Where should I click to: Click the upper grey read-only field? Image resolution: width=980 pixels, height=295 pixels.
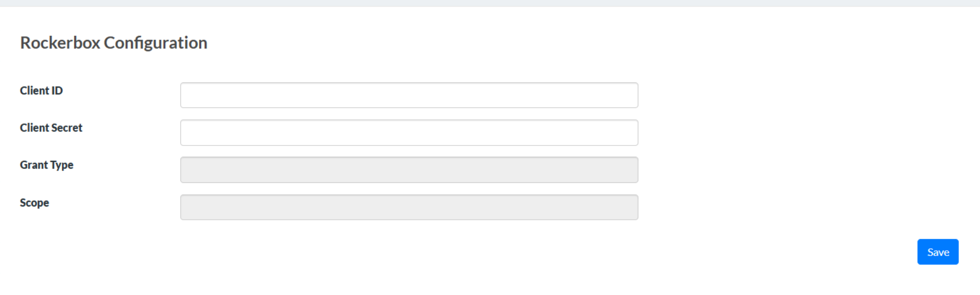409,170
